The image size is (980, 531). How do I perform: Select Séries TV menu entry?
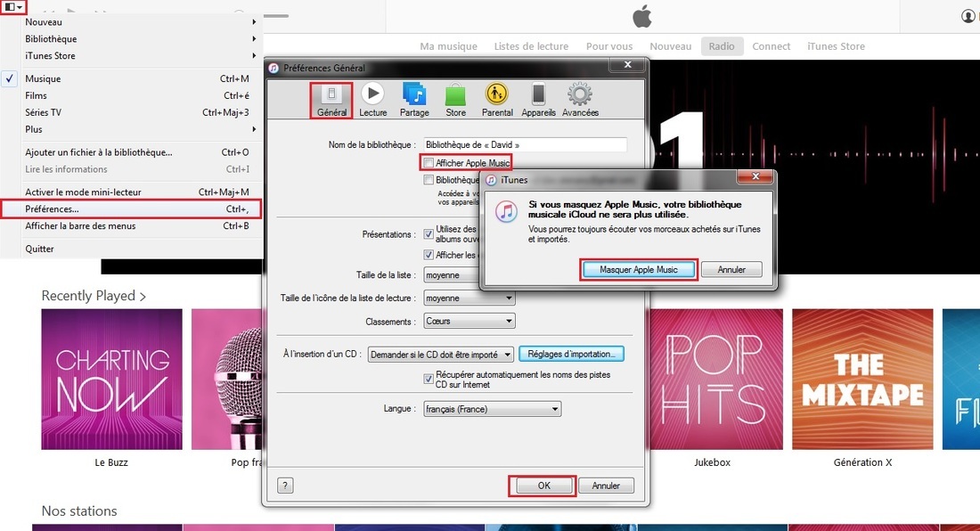[131, 112]
